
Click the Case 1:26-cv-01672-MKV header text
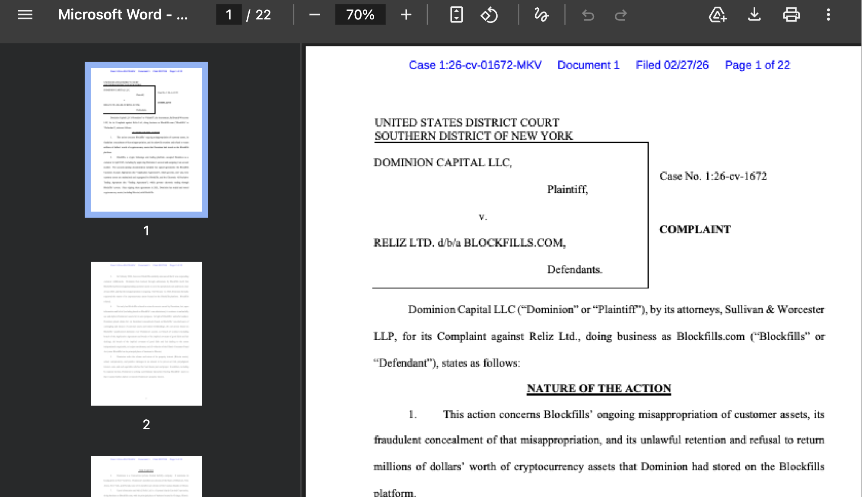click(475, 65)
